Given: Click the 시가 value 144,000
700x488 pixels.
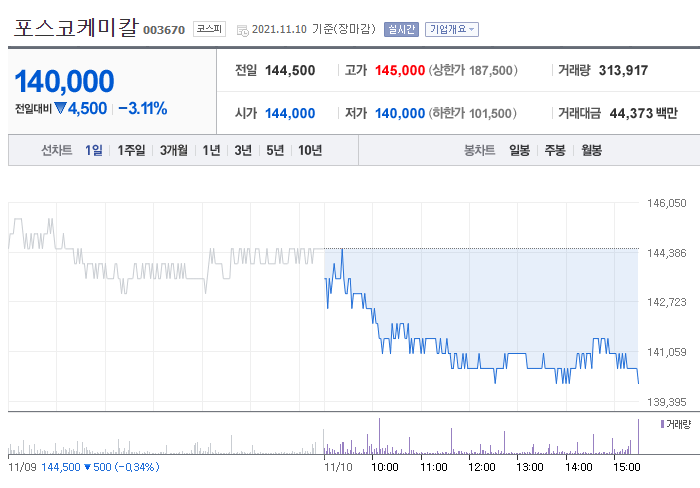Looking at the screenshot, I should coord(290,113).
